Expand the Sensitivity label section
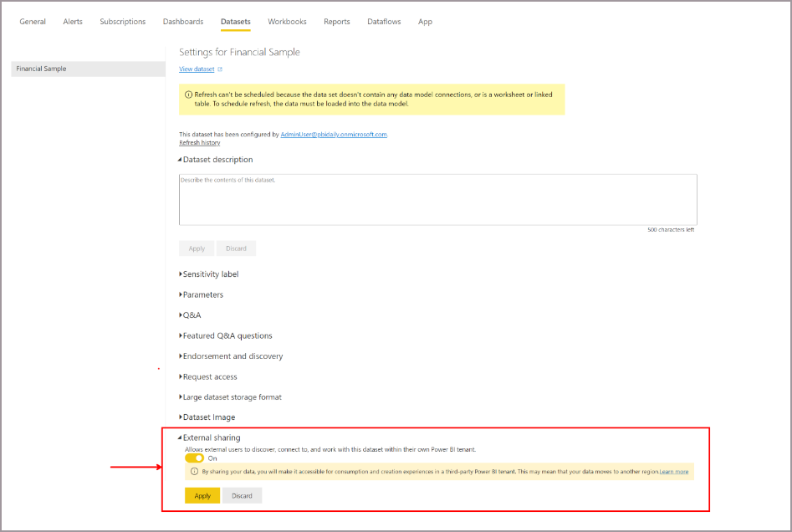 tap(208, 274)
